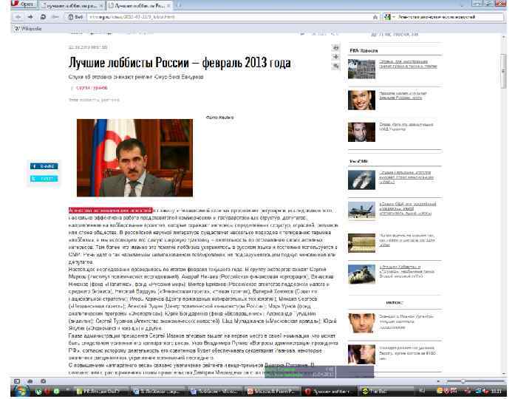
Task: Click the bottom comment icon beside the headline
Action: (336, 66)
